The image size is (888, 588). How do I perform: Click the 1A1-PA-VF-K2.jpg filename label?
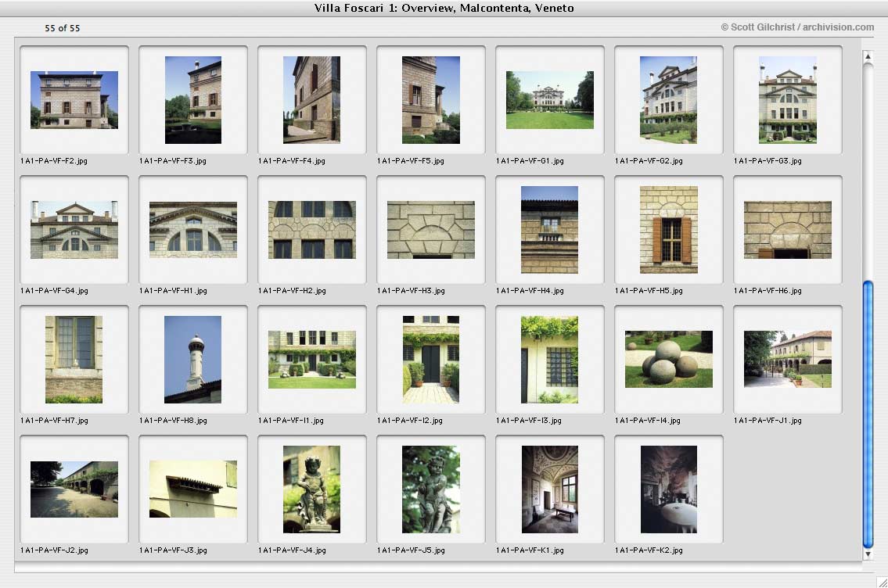[649, 550]
